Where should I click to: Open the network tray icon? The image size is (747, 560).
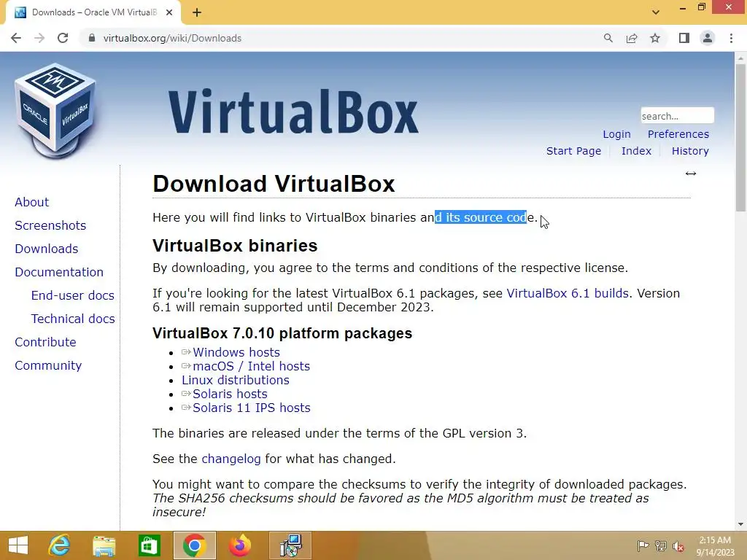661,545
